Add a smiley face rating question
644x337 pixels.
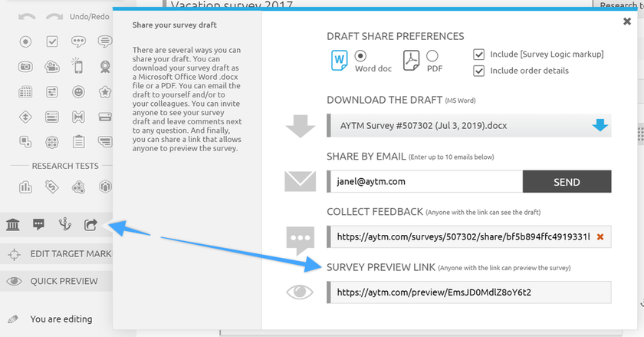(77, 92)
